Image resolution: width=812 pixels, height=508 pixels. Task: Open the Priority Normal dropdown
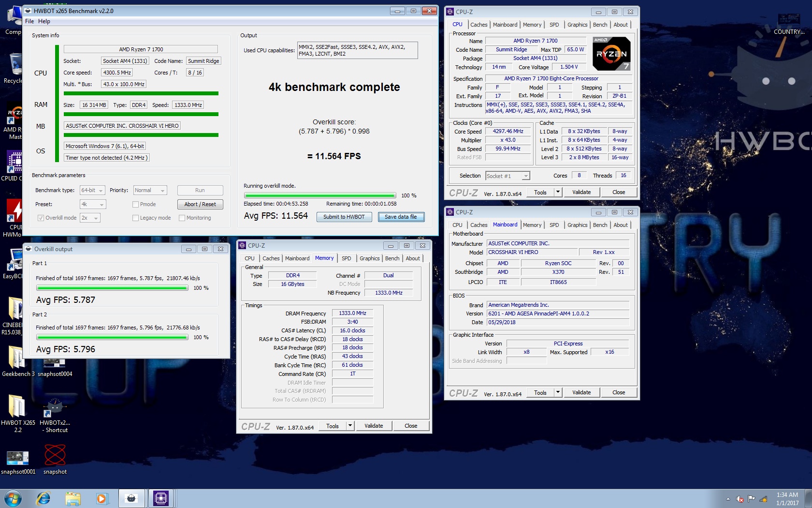coord(150,190)
